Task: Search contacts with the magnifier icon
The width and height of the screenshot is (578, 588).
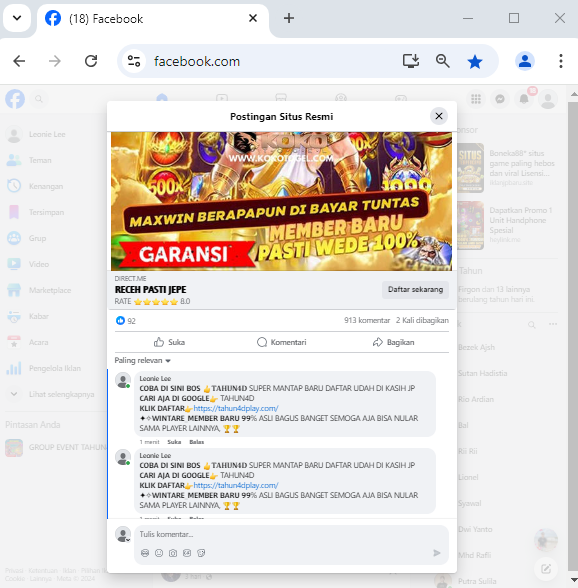Action: tap(531, 324)
